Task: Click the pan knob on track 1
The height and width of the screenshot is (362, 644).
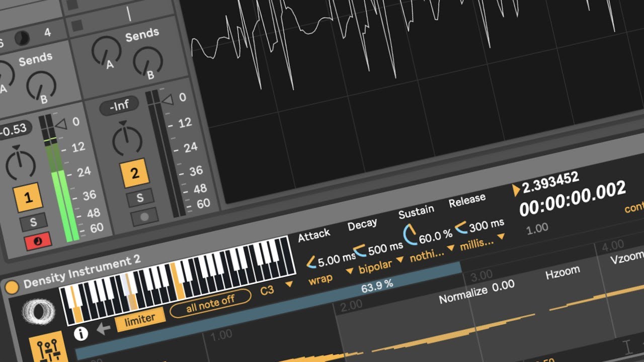Action: point(21,163)
